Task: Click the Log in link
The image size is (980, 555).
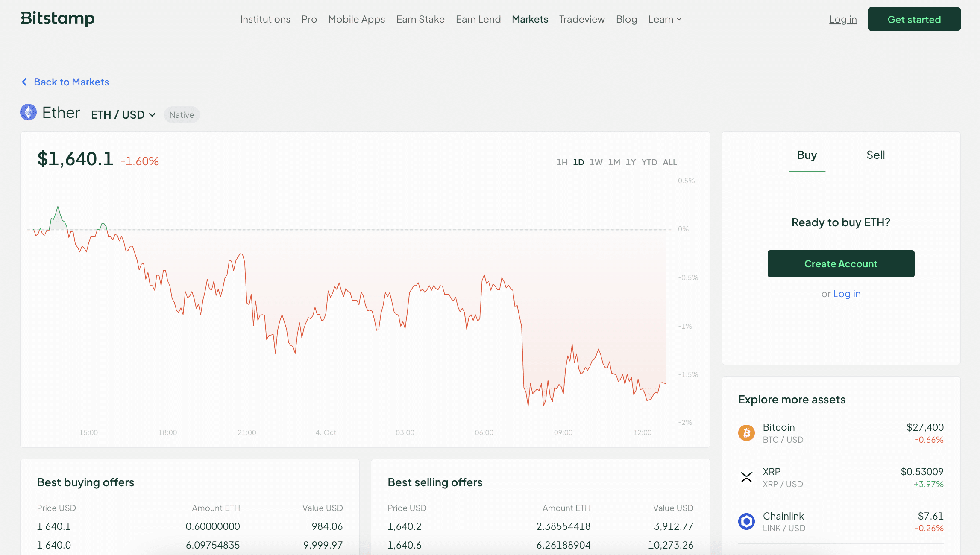Action: tap(843, 19)
